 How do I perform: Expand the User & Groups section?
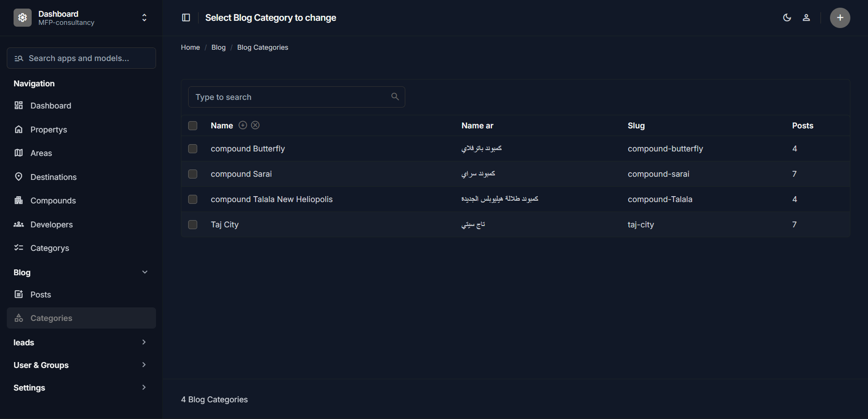point(144,365)
